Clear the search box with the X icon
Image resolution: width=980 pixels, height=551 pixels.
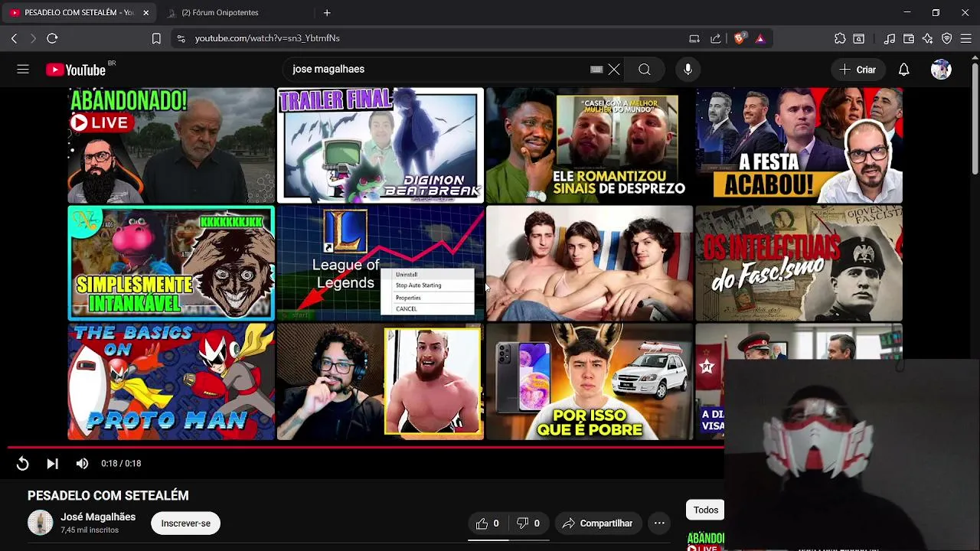(x=614, y=70)
